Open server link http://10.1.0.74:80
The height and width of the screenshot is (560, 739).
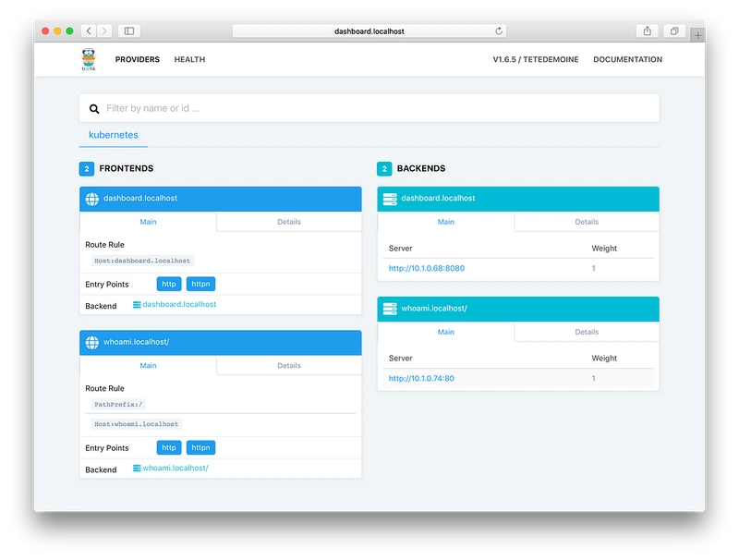(x=421, y=379)
